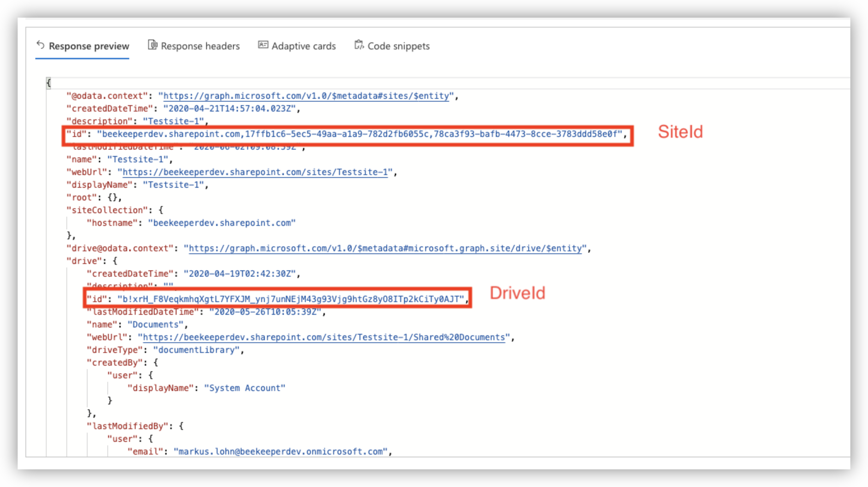Follow the drive@odata.context metadata link

[x=385, y=248]
